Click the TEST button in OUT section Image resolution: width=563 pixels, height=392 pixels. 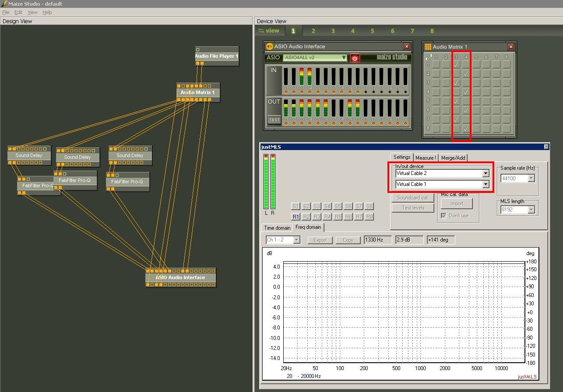click(274, 119)
